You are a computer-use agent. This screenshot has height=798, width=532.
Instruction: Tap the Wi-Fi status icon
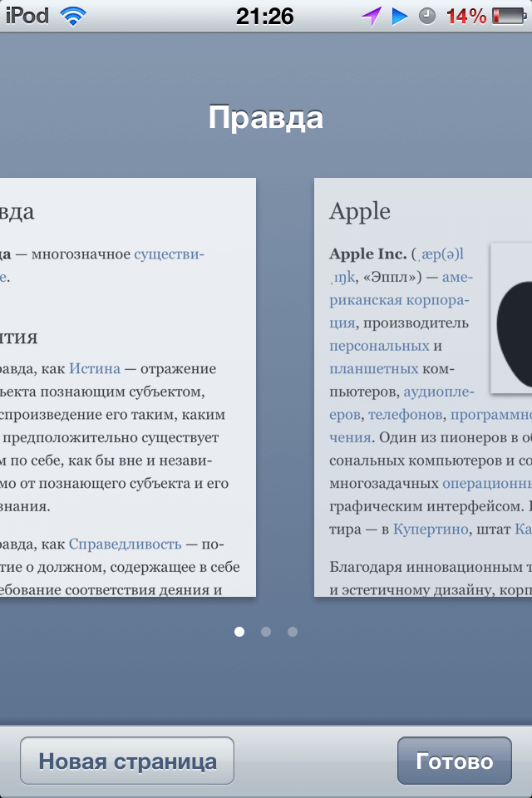tap(73, 16)
